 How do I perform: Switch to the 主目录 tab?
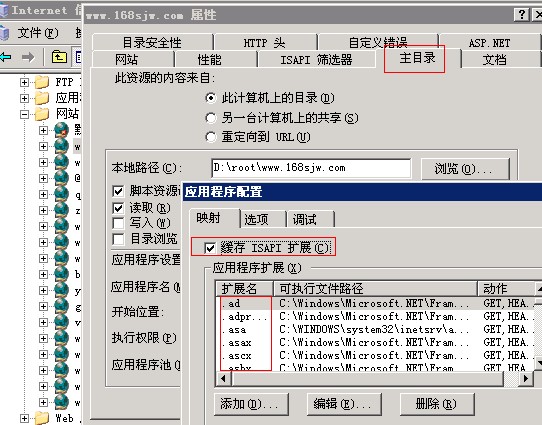pos(417,58)
